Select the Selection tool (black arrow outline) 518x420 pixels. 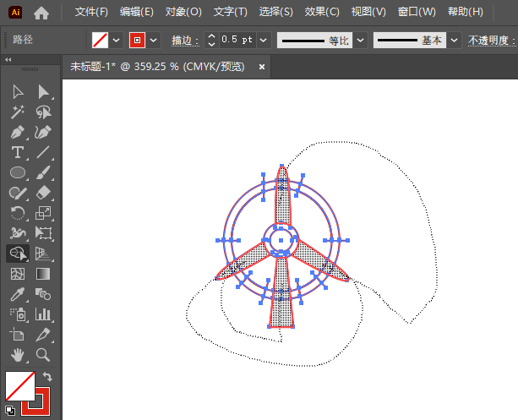[x=18, y=91]
